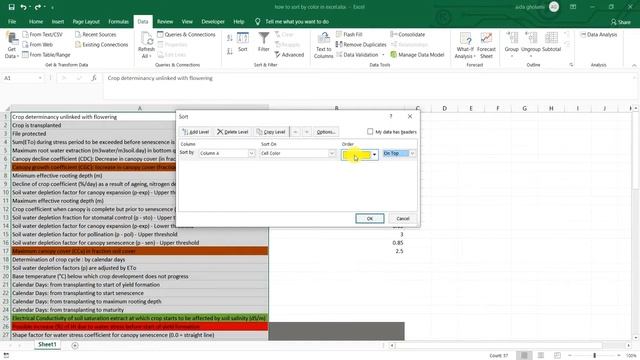The width and height of the screenshot is (640, 360).
Task: Select the Sheet1 tab
Action: click(x=47, y=344)
